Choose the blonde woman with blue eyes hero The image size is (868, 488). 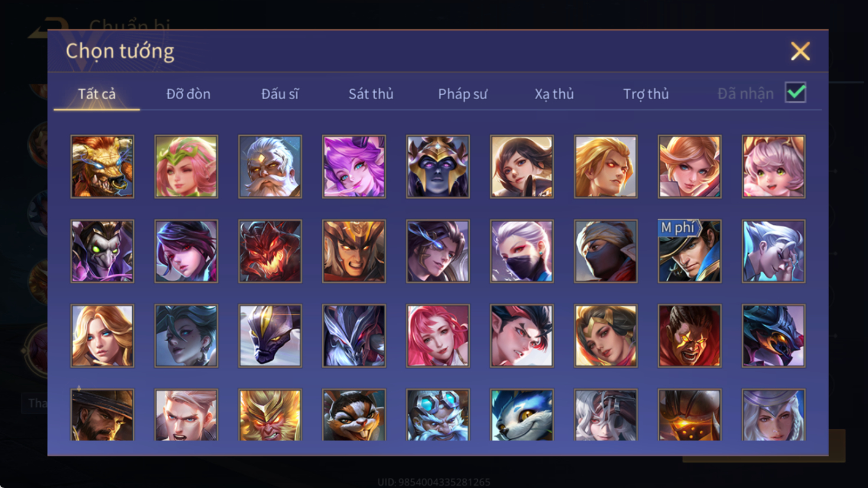pyautogui.click(x=102, y=336)
